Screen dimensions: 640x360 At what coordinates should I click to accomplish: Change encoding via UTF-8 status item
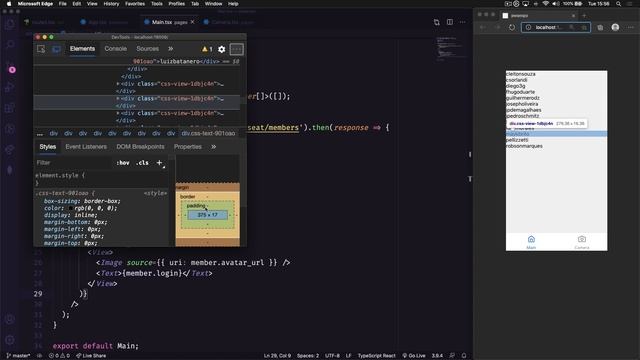tap(332, 356)
